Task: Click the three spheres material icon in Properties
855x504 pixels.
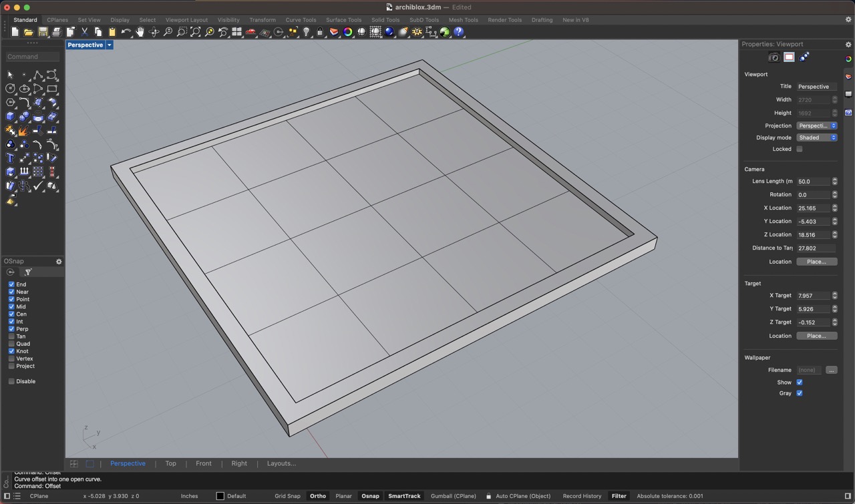Action: pos(804,57)
